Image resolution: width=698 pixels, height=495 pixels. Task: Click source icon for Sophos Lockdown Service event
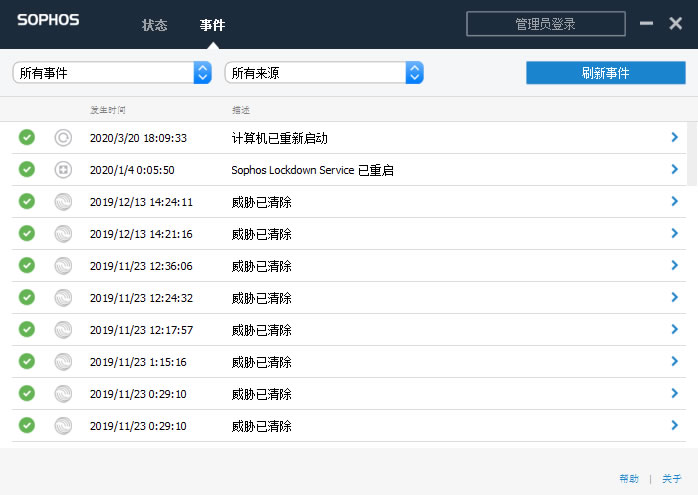(x=63, y=170)
